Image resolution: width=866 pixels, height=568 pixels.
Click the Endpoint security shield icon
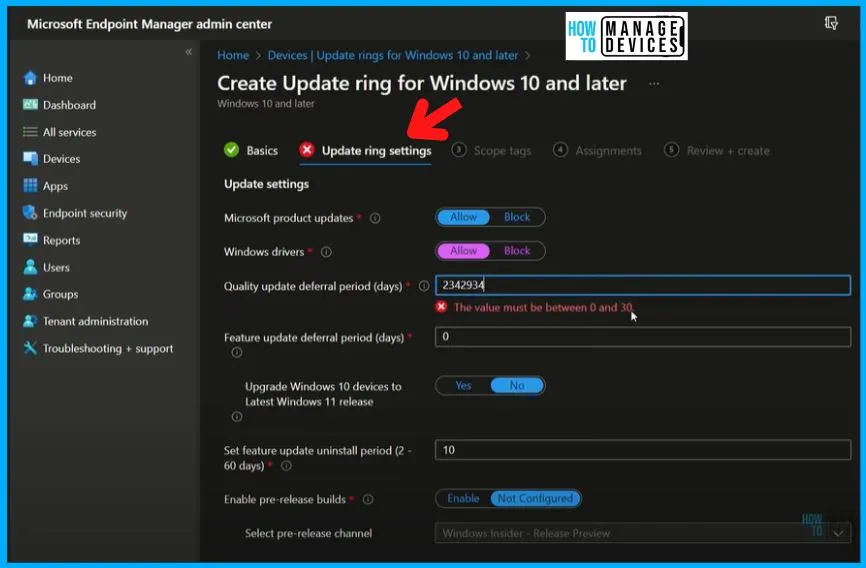tap(30, 213)
